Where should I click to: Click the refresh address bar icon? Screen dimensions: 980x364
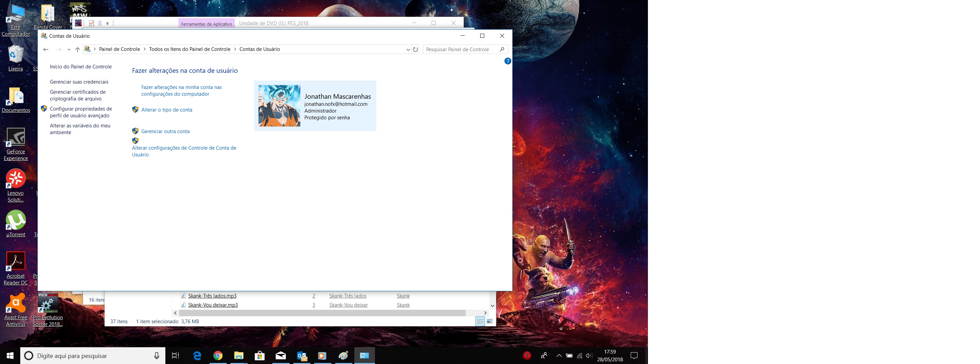click(415, 50)
